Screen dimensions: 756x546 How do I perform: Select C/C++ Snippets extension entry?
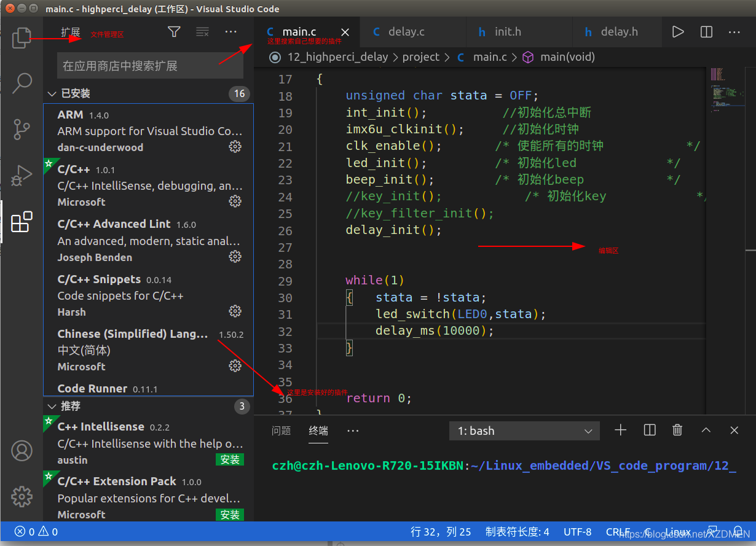pos(148,295)
